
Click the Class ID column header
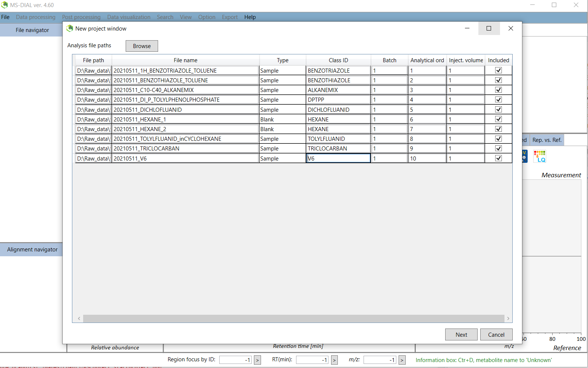click(x=338, y=60)
